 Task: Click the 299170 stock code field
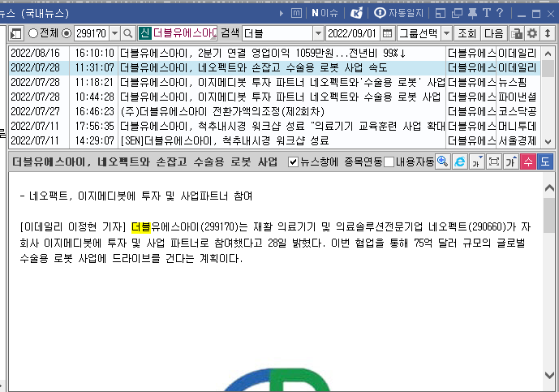tap(92, 33)
